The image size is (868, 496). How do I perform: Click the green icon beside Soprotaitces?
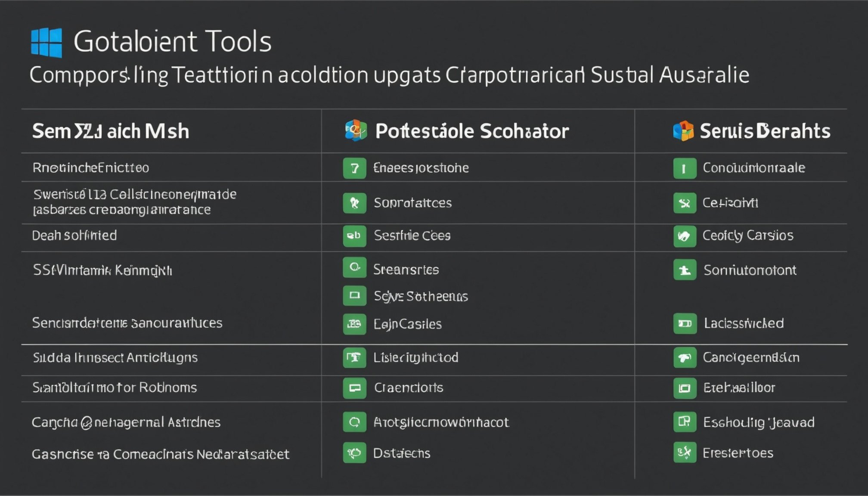[x=354, y=203]
